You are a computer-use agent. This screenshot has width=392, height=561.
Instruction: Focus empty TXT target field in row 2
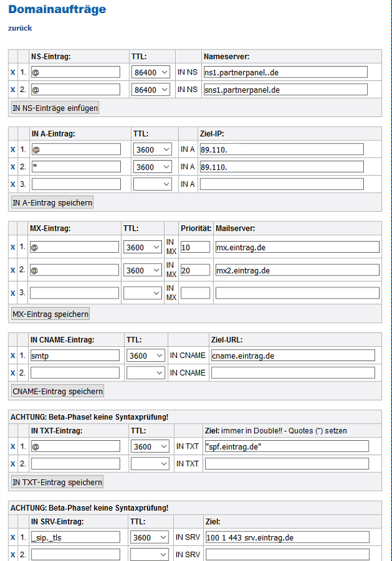287,464
